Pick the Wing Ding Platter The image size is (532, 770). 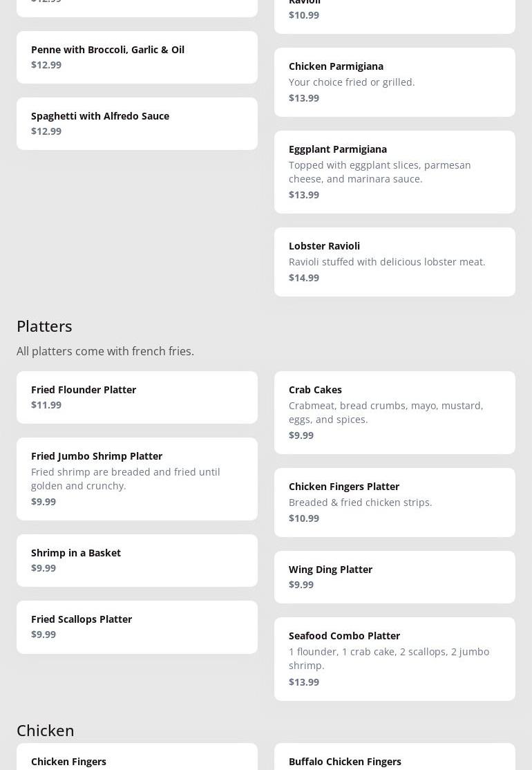(x=395, y=577)
